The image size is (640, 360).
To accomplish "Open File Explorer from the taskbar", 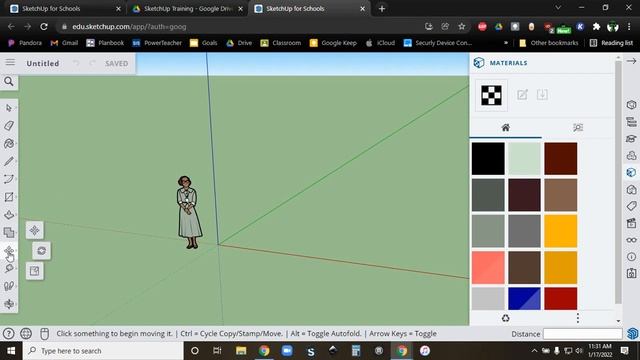I will click(241, 351).
